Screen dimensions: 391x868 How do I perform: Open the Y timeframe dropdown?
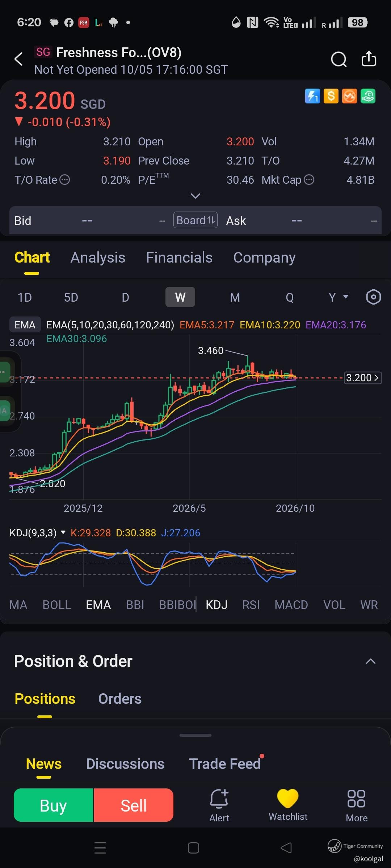[338, 297]
